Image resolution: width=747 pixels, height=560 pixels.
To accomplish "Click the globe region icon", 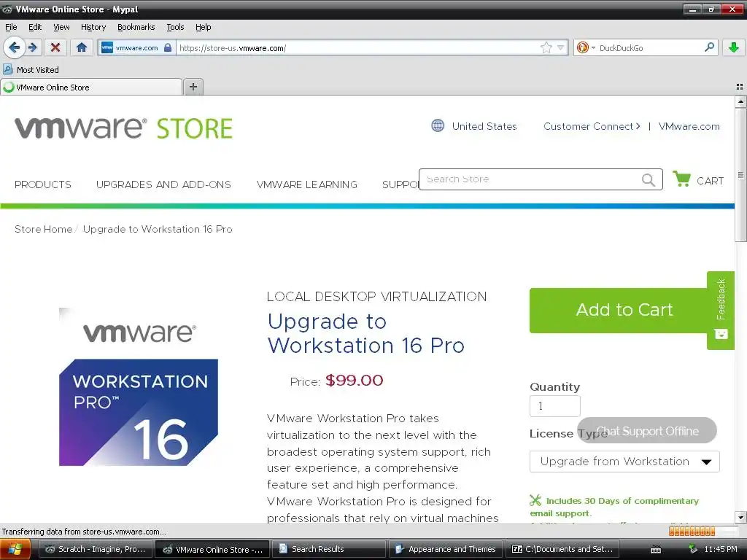I will (438, 125).
